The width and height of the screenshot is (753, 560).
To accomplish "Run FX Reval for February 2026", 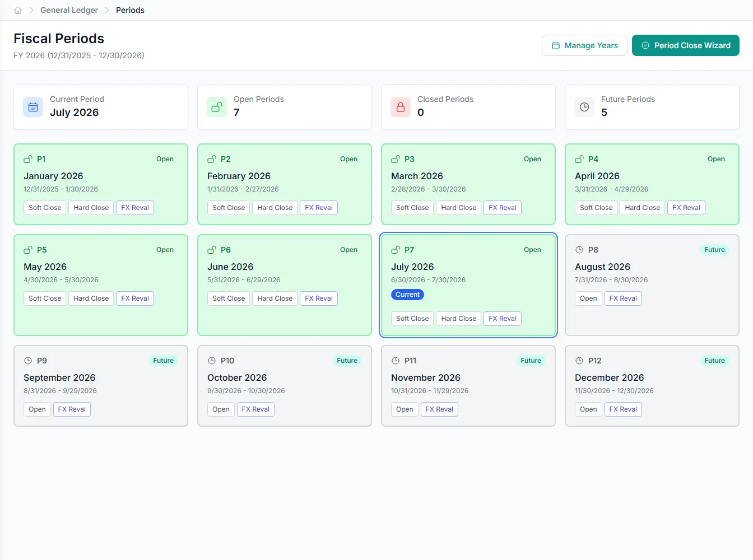I will (x=319, y=208).
